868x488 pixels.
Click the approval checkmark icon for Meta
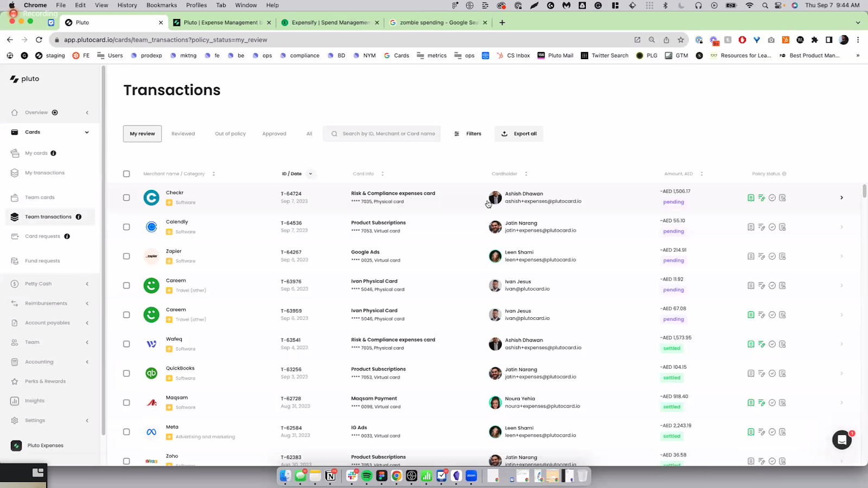(x=772, y=432)
